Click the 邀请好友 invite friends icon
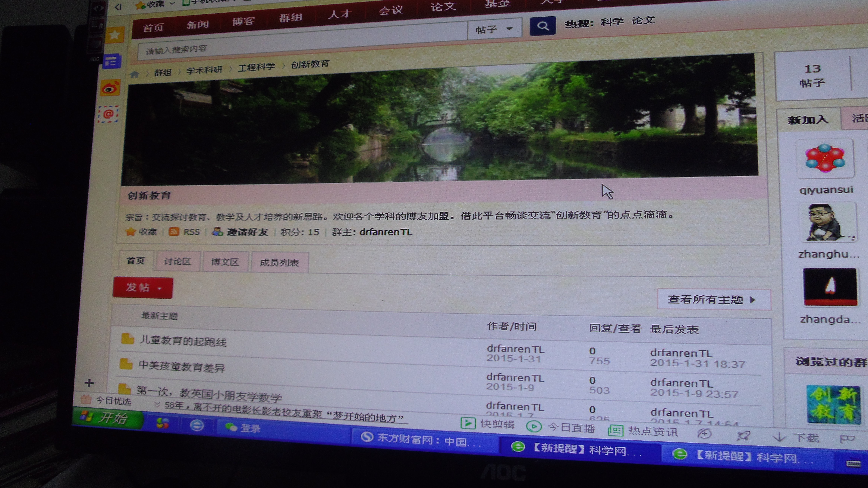Viewport: 868px width, 488px height. (x=217, y=232)
